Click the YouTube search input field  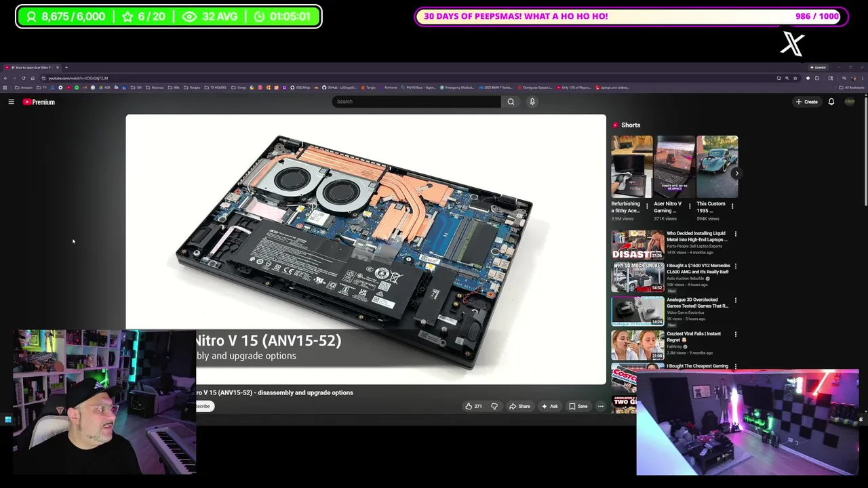click(416, 102)
